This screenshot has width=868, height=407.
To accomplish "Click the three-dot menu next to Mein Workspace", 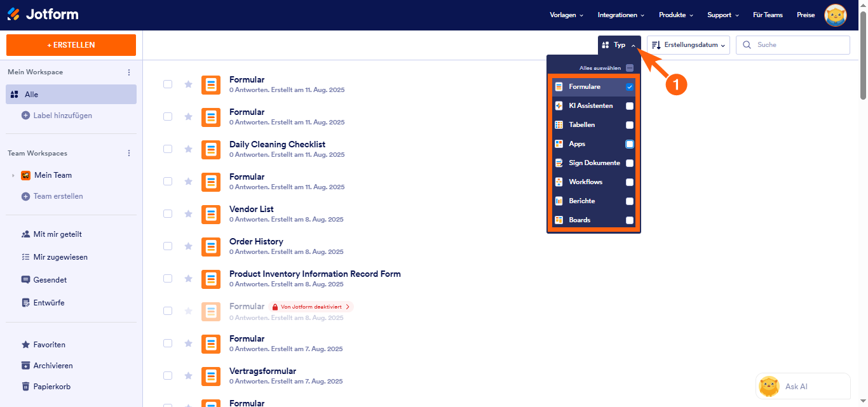I will (129, 72).
